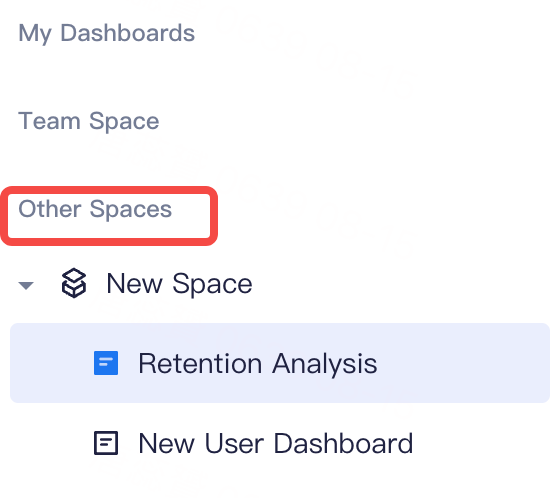
Task: Open the Retention Analysis dashboard
Action: point(280,363)
